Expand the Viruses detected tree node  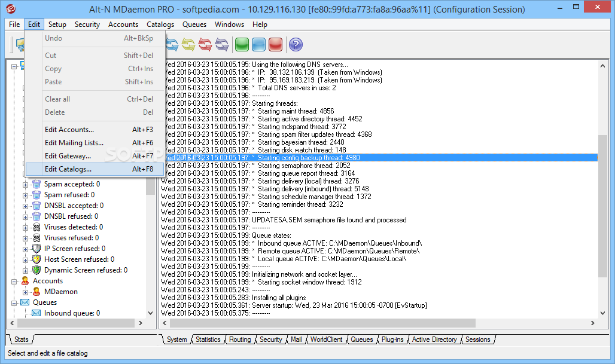pyautogui.click(x=26, y=228)
